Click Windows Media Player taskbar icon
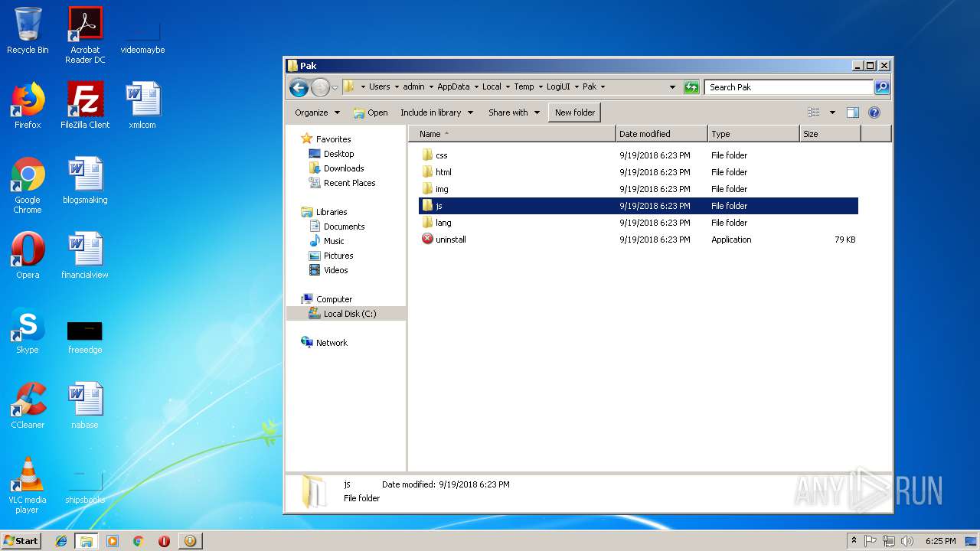Screen dimensions: 980x551 pos(113,541)
